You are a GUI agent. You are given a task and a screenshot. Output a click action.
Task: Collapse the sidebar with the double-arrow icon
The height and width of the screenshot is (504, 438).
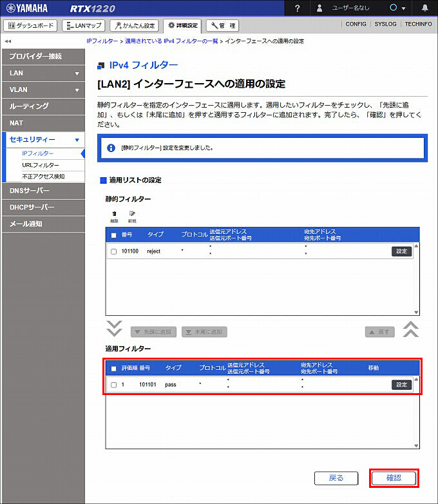coord(8,41)
